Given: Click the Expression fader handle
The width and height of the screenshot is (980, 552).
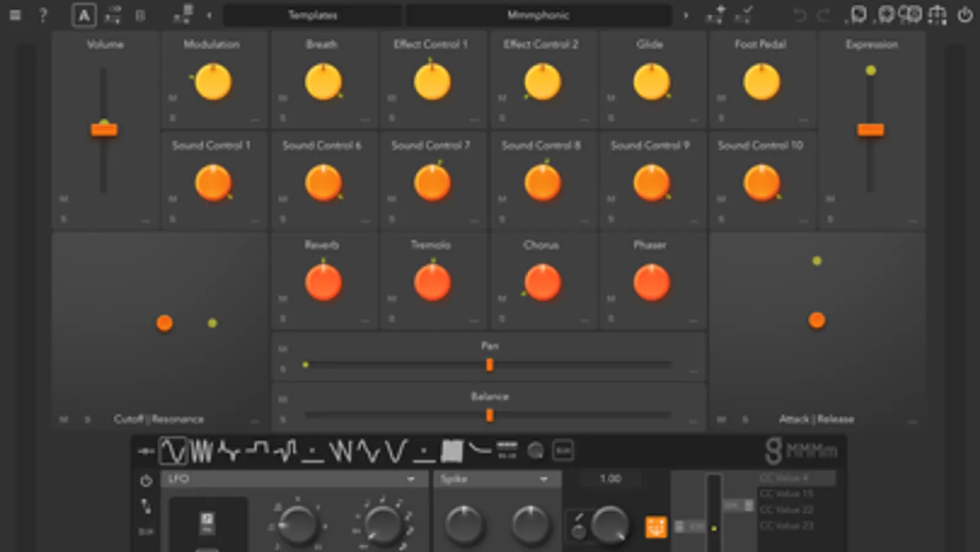Looking at the screenshot, I should pyautogui.click(x=870, y=129).
